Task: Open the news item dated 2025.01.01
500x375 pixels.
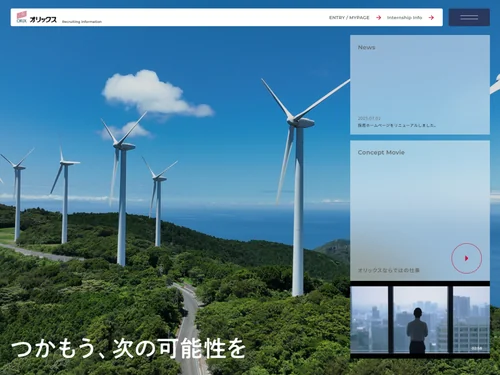Action: tap(397, 122)
